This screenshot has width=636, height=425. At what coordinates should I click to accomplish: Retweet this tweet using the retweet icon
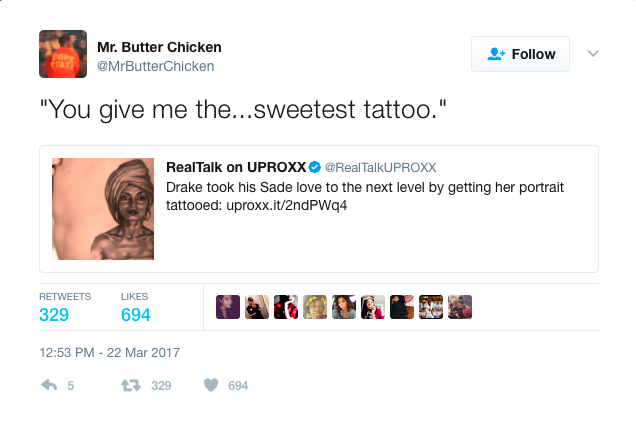click(x=130, y=385)
